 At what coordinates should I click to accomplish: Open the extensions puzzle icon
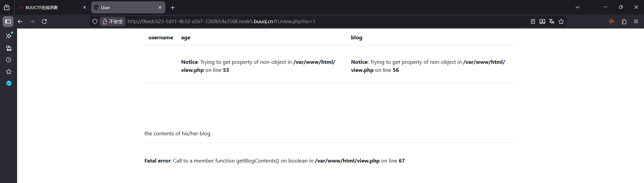pos(624,21)
